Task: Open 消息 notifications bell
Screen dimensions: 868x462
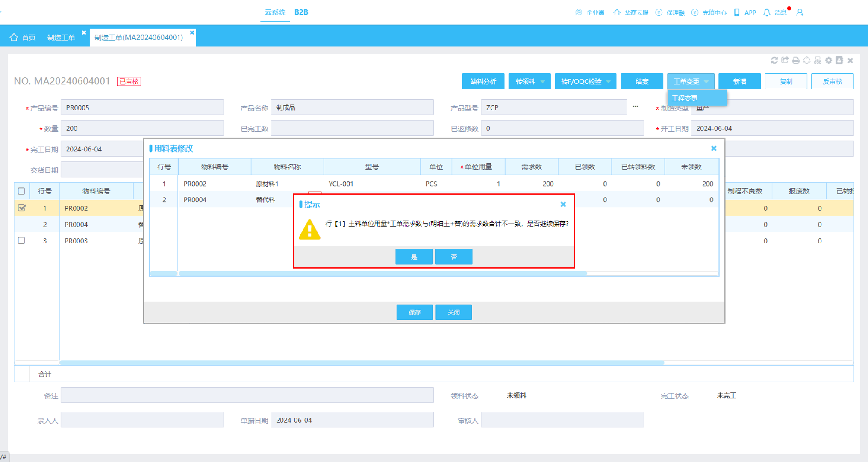Action: (x=767, y=12)
